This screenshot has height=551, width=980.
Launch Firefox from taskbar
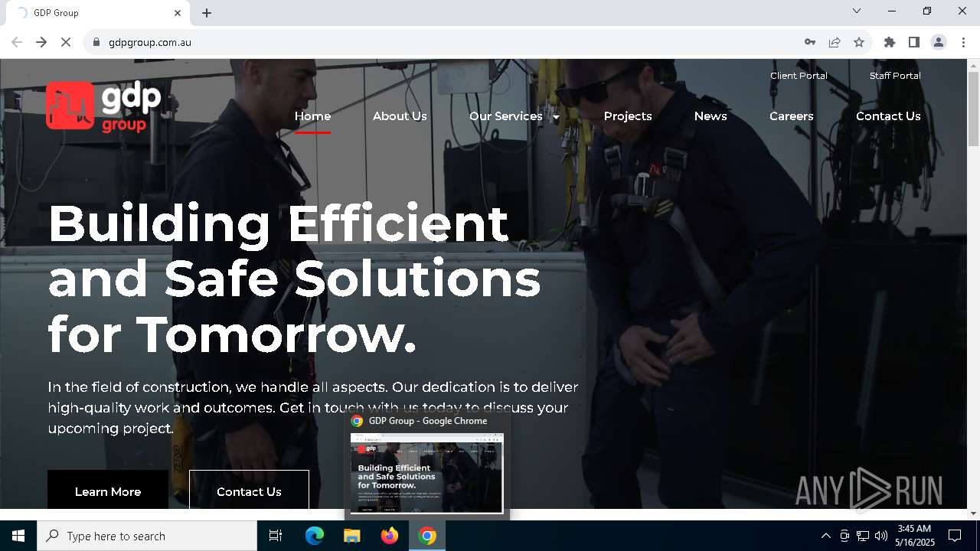point(390,536)
